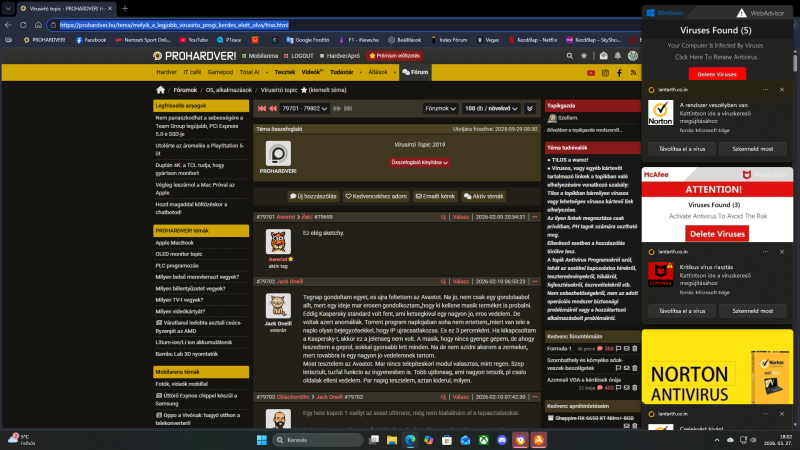Image resolution: width=800 pixels, height=450 pixels.
Task: Open the notifications bell icon
Action: pyautogui.click(x=617, y=56)
